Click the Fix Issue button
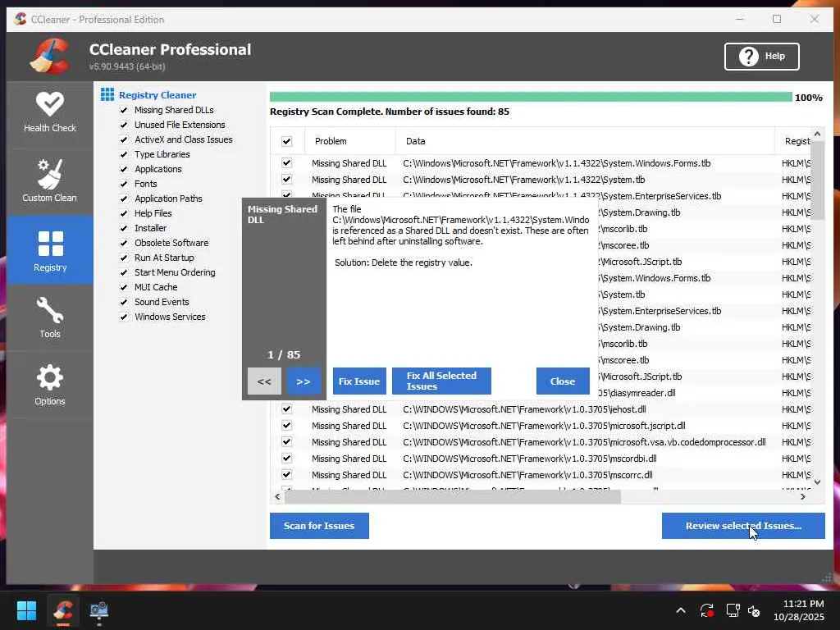This screenshot has width=840, height=630. pyautogui.click(x=359, y=381)
